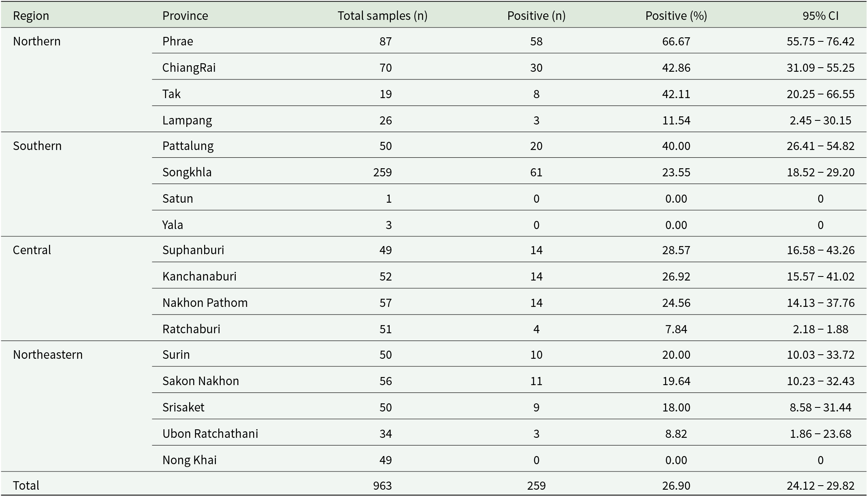The height and width of the screenshot is (497, 868).
Task: Select the Ubon Ratchathani province cell
Action: [x=210, y=434]
